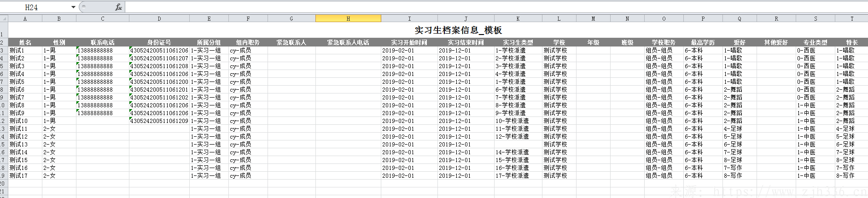868x198 pixels.
Task: Click the round formula bar resize handle
Action: (x=83, y=7)
